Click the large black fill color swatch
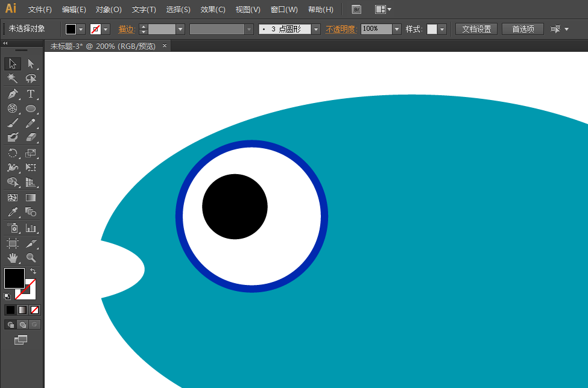 tap(14, 278)
